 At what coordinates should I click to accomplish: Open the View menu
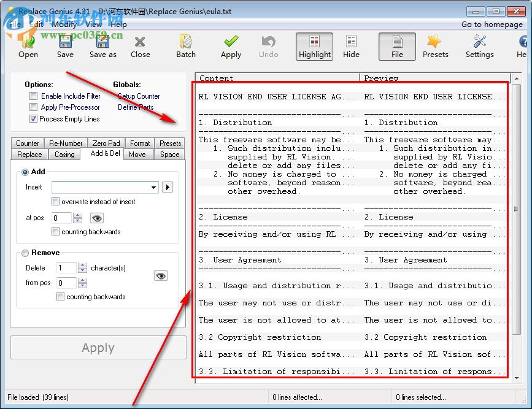click(93, 25)
